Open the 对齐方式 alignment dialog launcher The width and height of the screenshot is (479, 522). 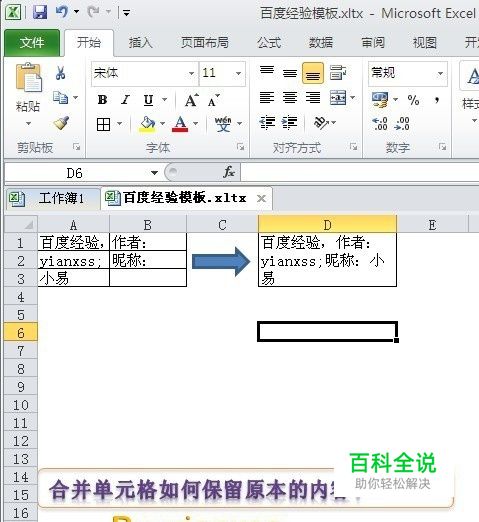coord(353,146)
